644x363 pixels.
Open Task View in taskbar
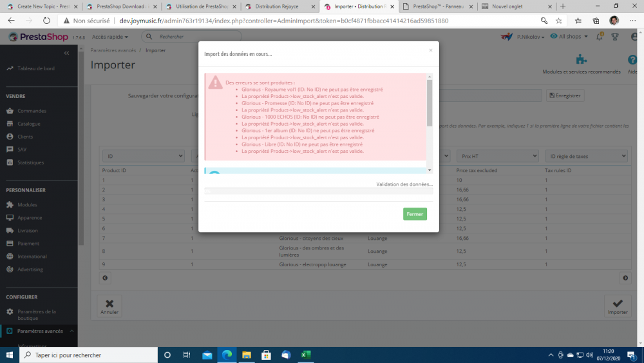tap(187, 355)
